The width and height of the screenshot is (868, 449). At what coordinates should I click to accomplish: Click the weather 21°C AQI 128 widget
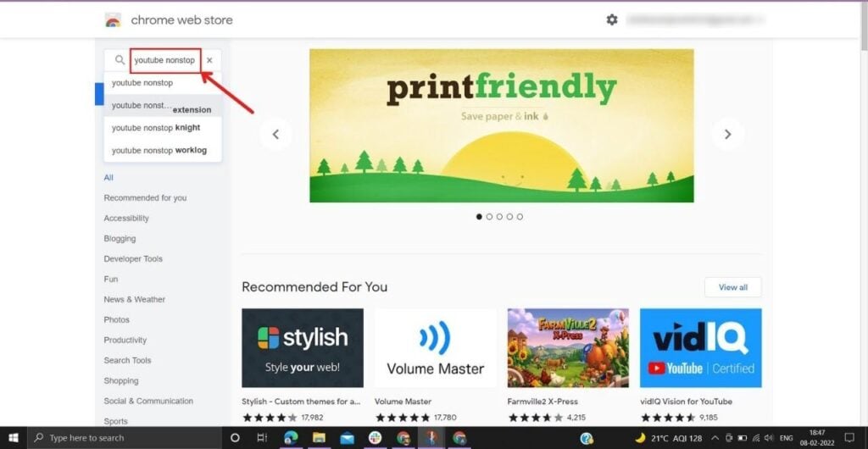(x=668, y=438)
